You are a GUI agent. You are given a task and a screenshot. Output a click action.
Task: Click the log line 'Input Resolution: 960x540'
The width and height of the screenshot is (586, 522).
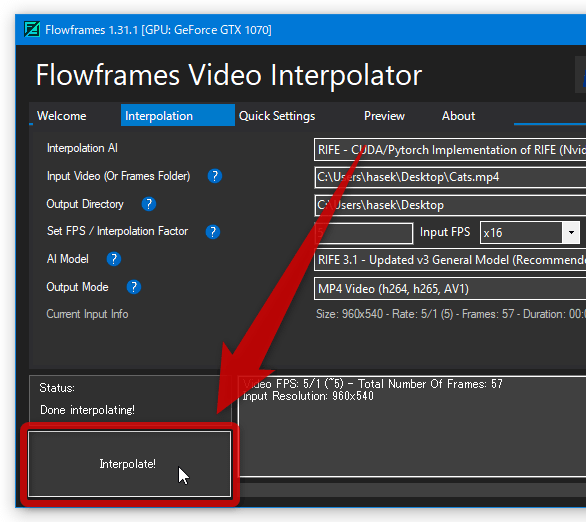[308, 396]
